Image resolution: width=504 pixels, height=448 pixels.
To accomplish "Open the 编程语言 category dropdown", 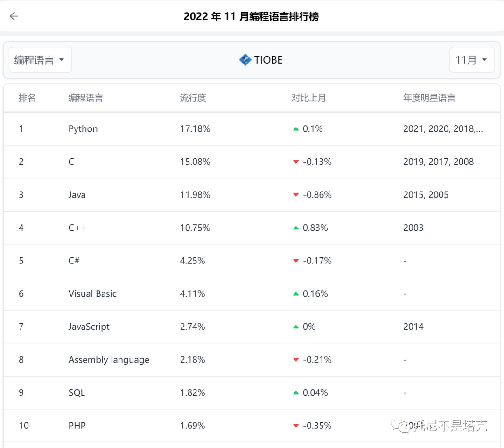I will [40, 60].
